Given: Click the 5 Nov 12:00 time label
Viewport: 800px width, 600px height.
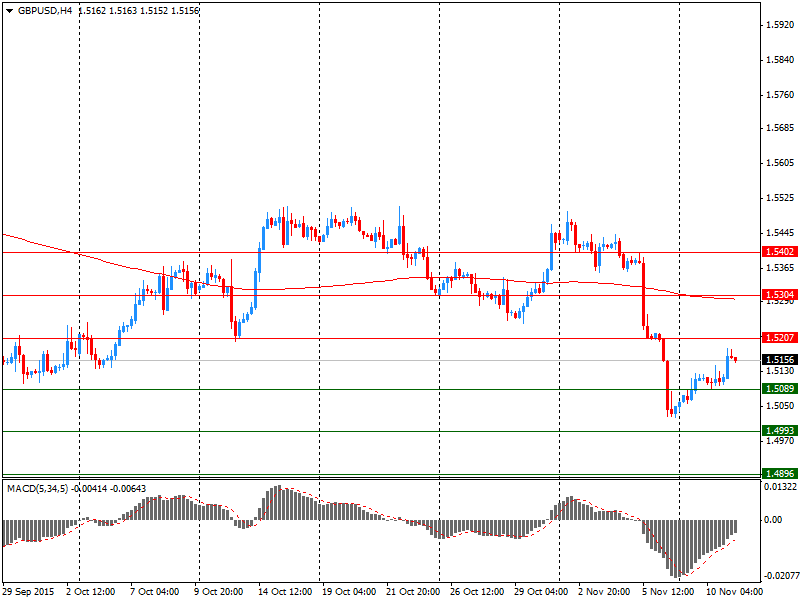Looking at the screenshot, I should [x=668, y=592].
